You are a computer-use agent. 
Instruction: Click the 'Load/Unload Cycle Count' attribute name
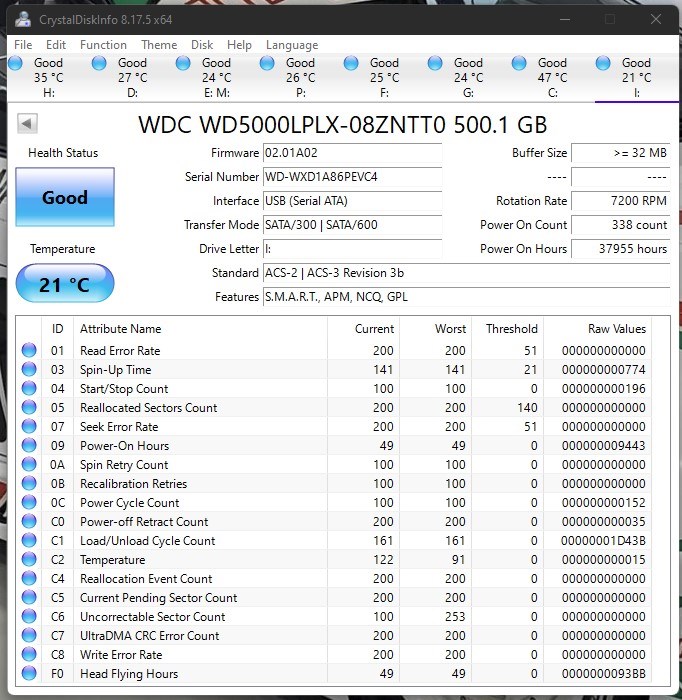[147, 541]
